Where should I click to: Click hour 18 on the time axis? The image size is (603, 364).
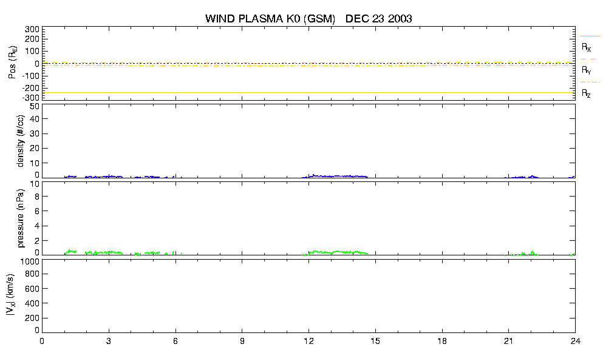(x=442, y=341)
